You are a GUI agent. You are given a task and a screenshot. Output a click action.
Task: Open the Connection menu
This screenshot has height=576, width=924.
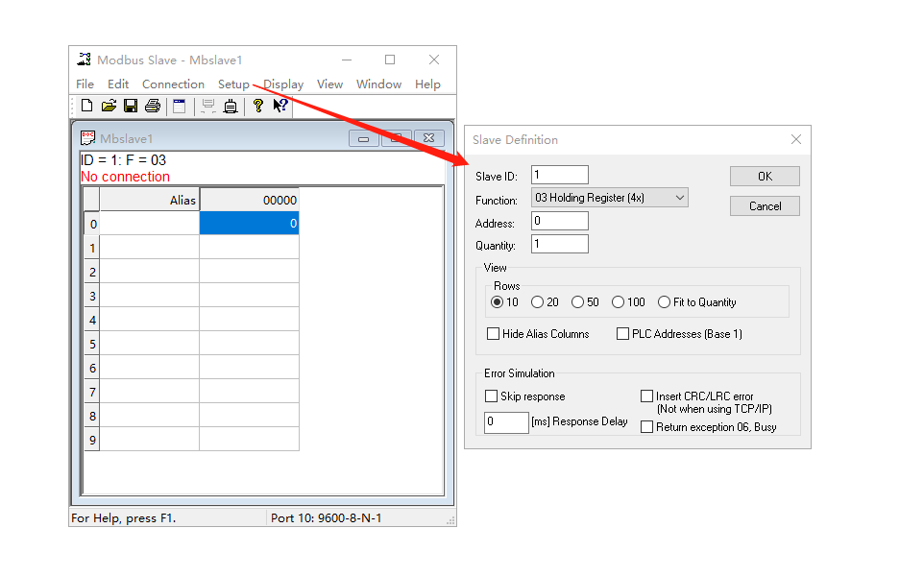pyautogui.click(x=173, y=84)
